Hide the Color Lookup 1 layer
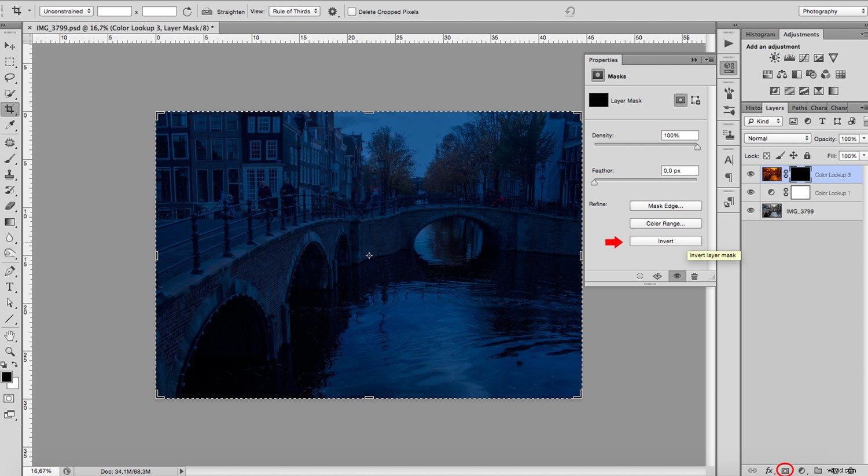 coord(751,192)
